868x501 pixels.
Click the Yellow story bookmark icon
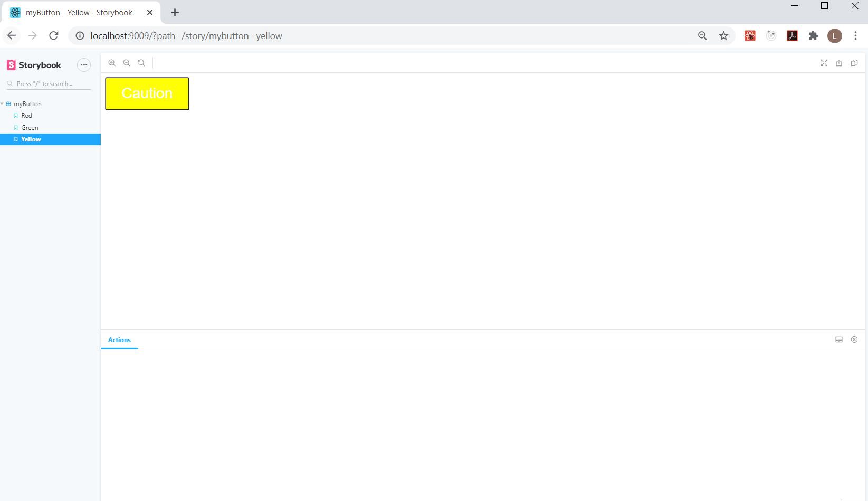pos(16,139)
